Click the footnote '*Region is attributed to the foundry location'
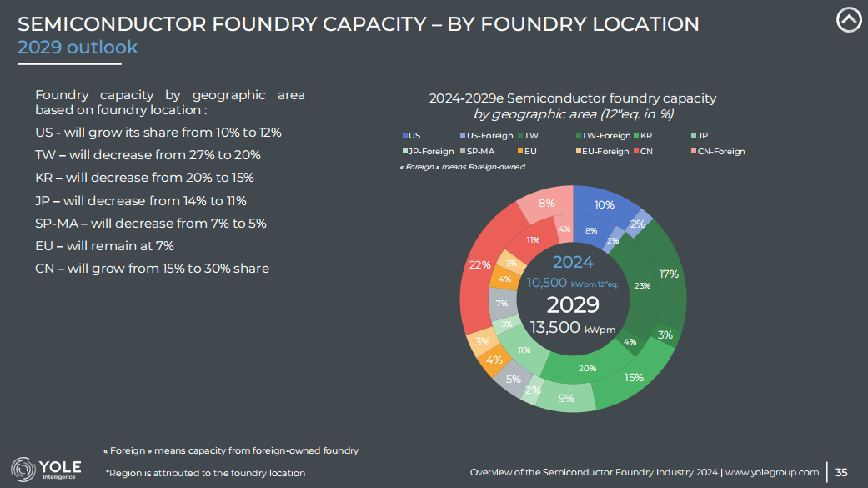 [205, 473]
